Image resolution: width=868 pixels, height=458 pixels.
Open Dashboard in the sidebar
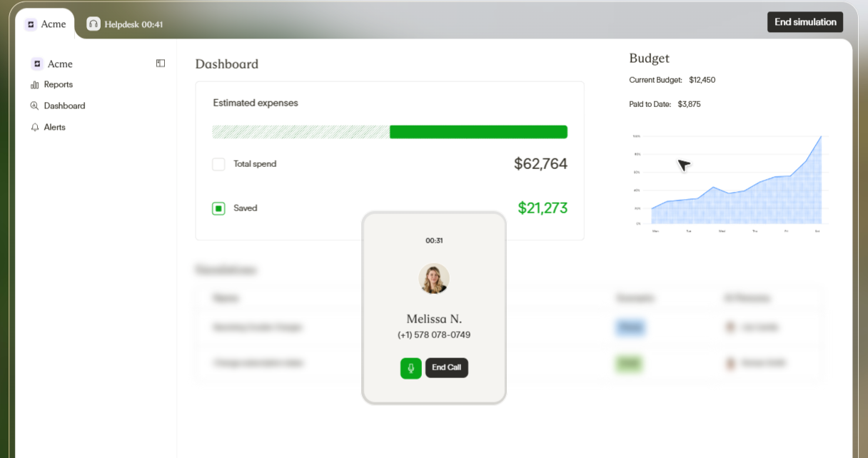(58, 106)
